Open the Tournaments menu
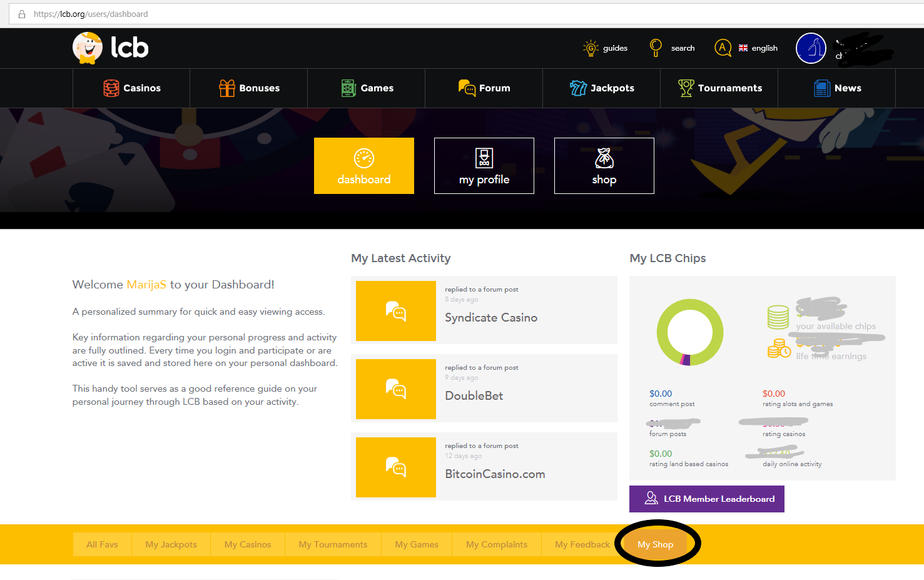The width and height of the screenshot is (924, 580). click(x=719, y=88)
